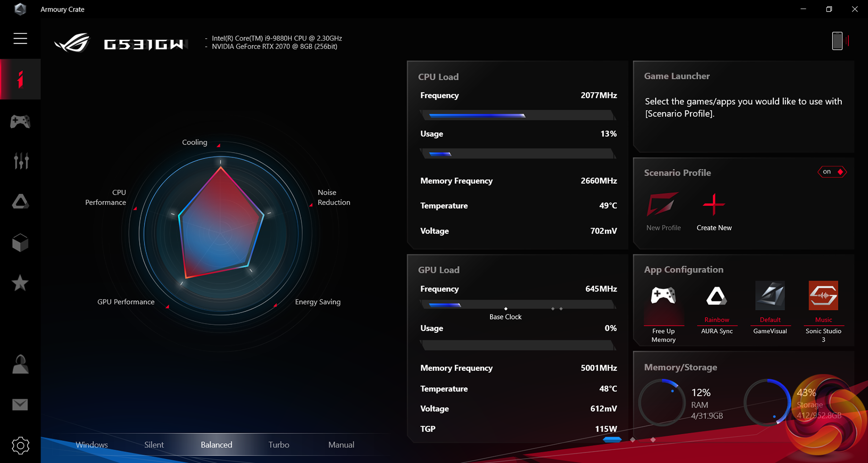Viewport: 868px width, 463px height.
Task: Click the device icon in the top-right corner
Action: 837,41
